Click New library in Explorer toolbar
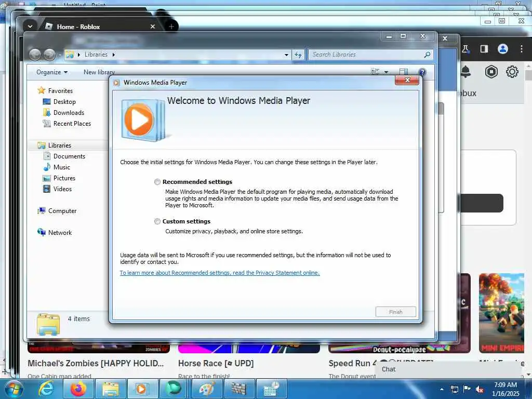532x399 pixels. (x=99, y=72)
